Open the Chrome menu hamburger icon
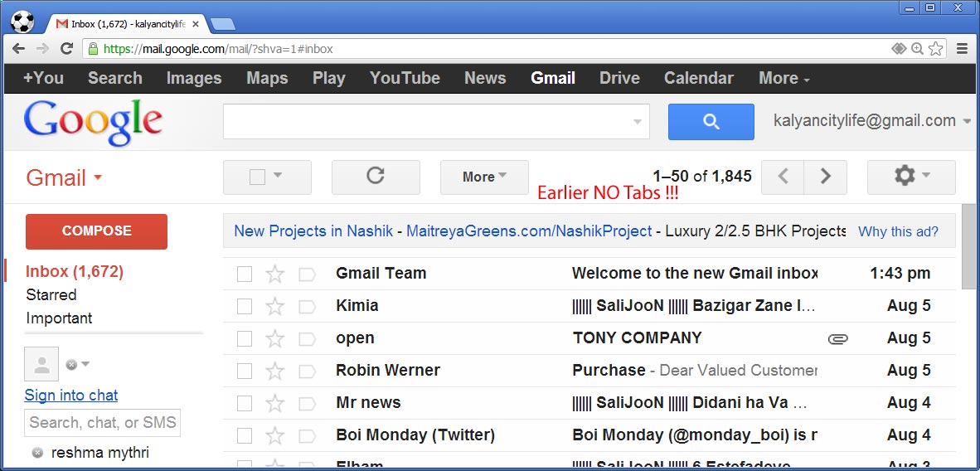 (x=963, y=49)
